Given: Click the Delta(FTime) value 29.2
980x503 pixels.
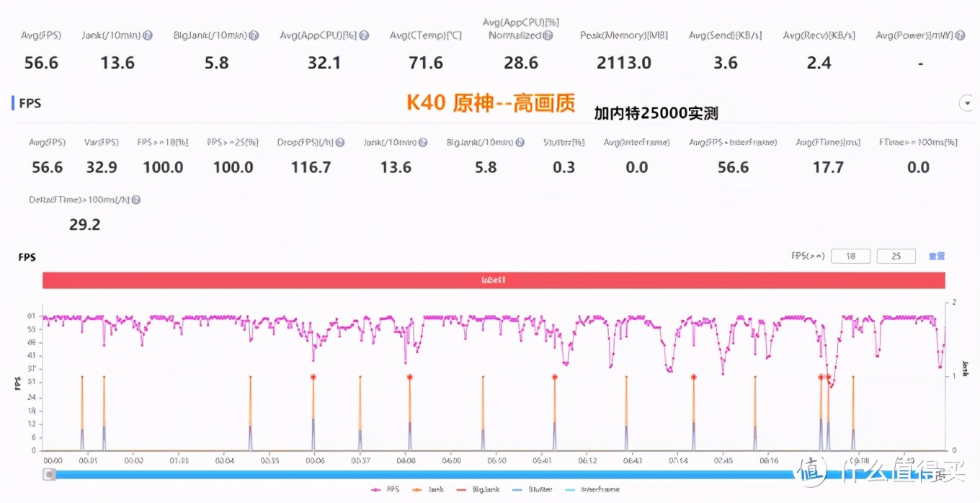Looking at the screenshot, I should click(x=85, y=224).
